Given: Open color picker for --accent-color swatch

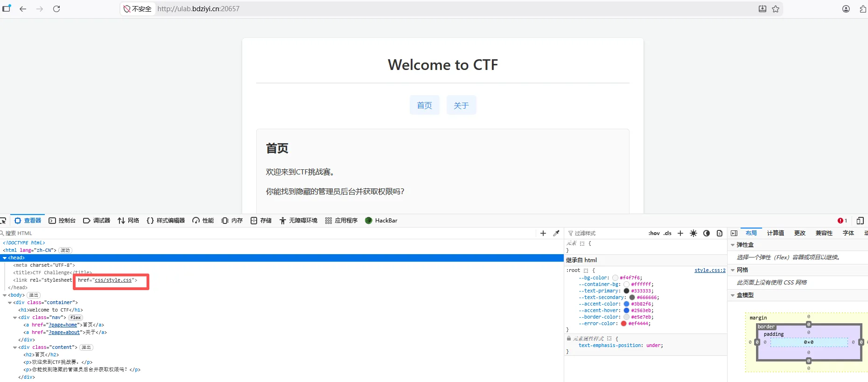Looking at the screenshot, I should (627, 304).
